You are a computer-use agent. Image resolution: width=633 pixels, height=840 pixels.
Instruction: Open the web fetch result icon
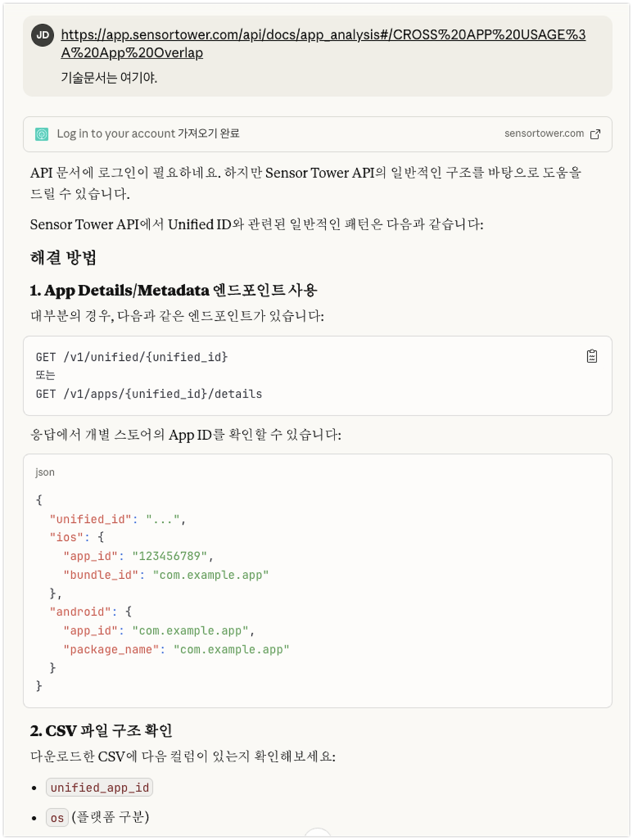pos(42,134)
